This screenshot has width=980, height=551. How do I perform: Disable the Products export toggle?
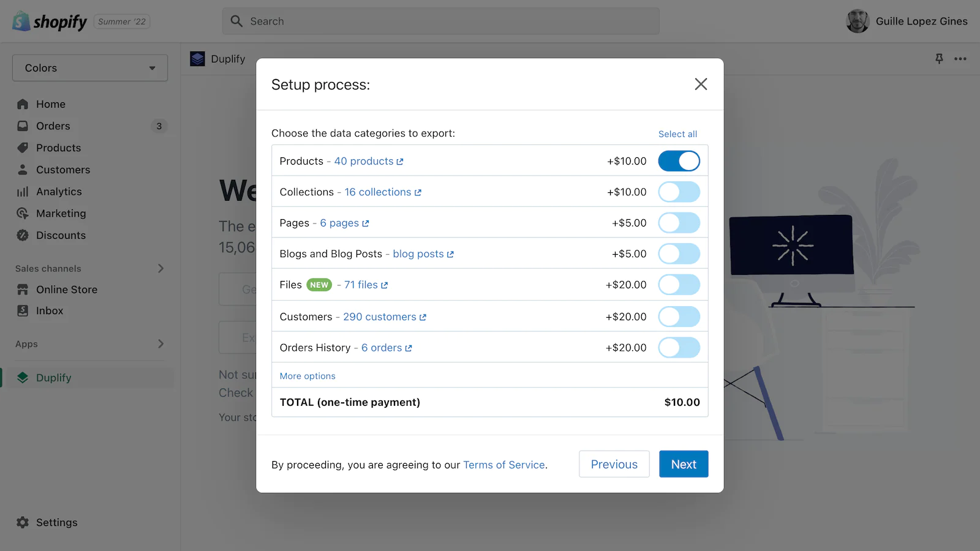point(679,161)
